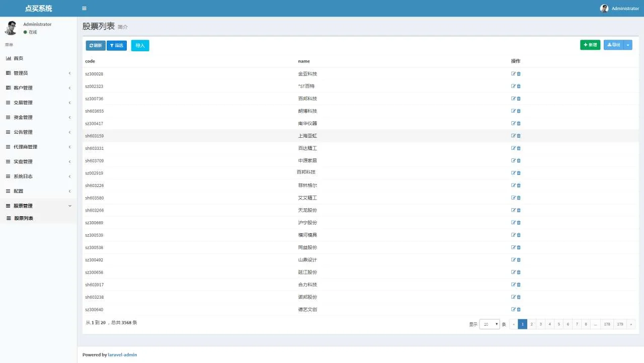Screen dimensions: 644x363
Task: Open the rows-per-page dropdown showing 20
Action: coord(489,324)
